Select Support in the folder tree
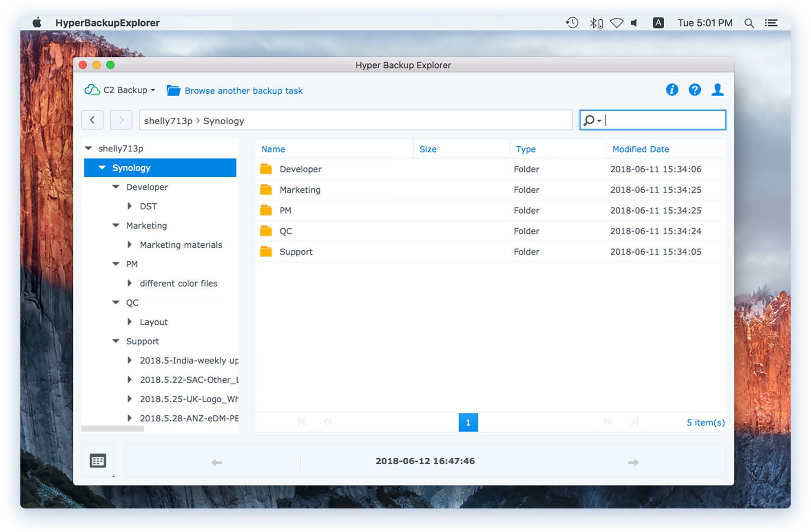Viewport: 811px width, 532px height. (x=142, y=341)
